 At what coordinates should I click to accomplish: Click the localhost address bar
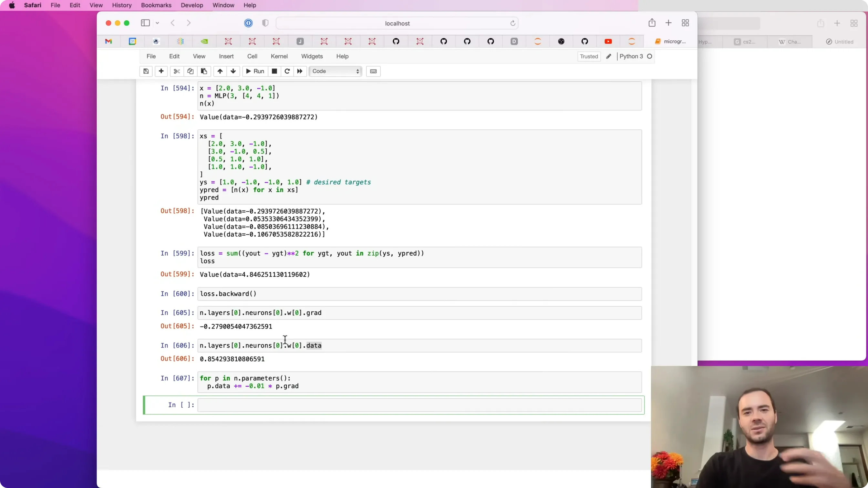click(x=397, y=23)
